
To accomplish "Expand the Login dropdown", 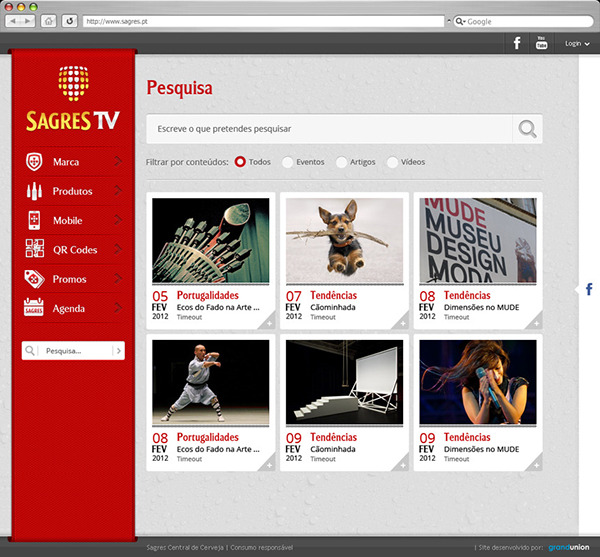I will 577,44.
